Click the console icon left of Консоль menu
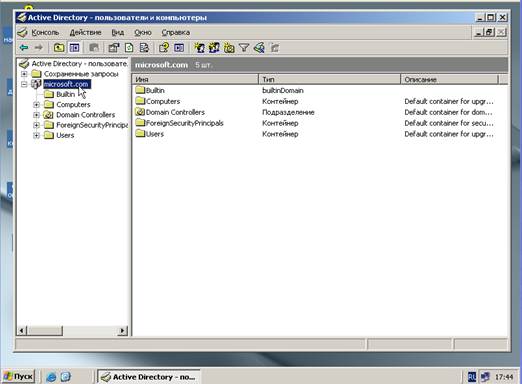 [23, 32]
